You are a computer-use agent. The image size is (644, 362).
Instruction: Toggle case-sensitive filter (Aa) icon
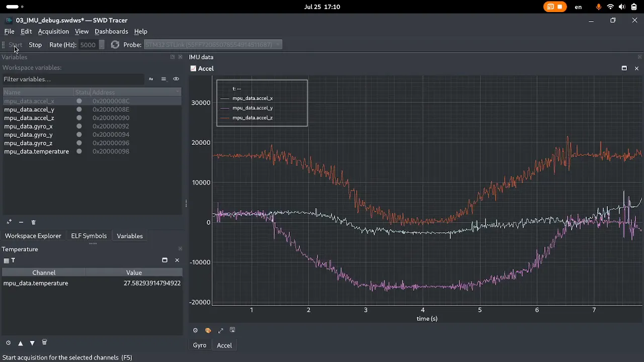[x=151, y=79]
